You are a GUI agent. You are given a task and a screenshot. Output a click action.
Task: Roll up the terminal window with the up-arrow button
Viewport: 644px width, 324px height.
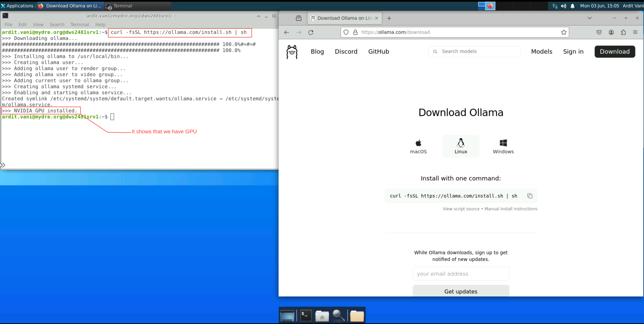tap(259, 16)
